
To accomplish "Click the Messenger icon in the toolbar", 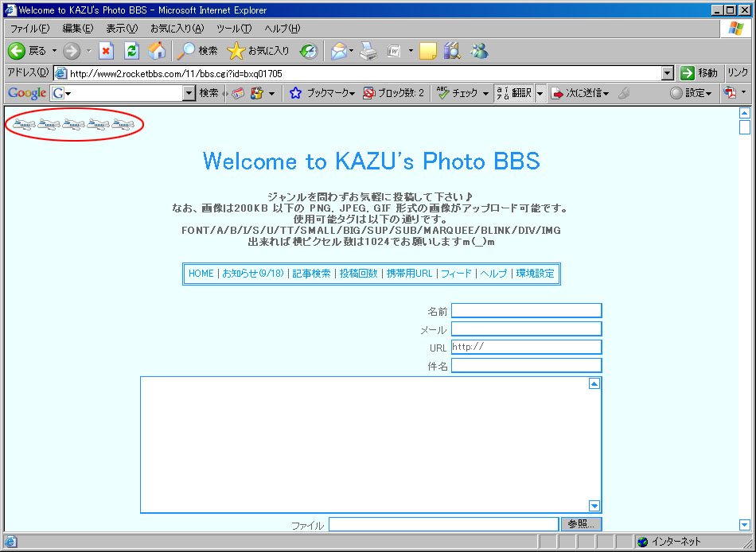I will 479,51.
